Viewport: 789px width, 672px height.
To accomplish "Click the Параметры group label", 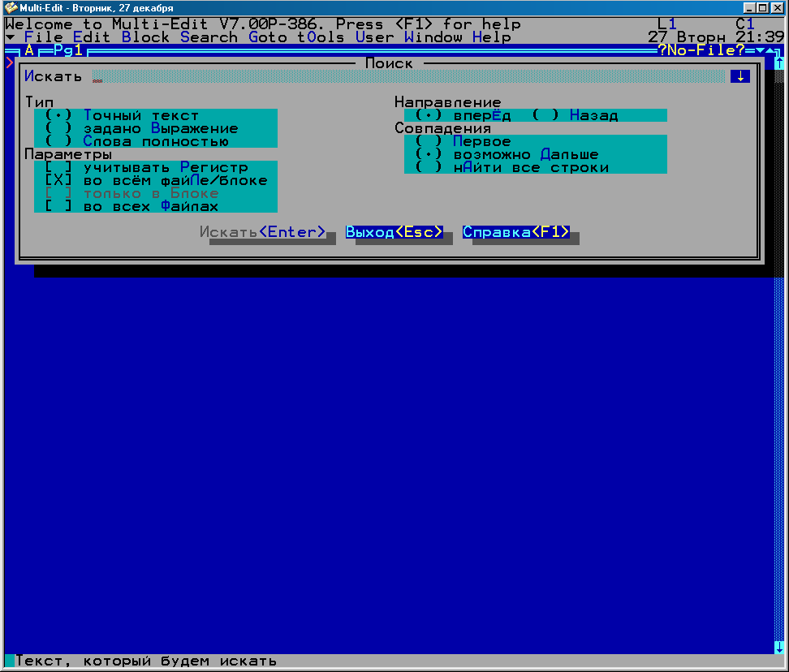I will pos(68,154).
